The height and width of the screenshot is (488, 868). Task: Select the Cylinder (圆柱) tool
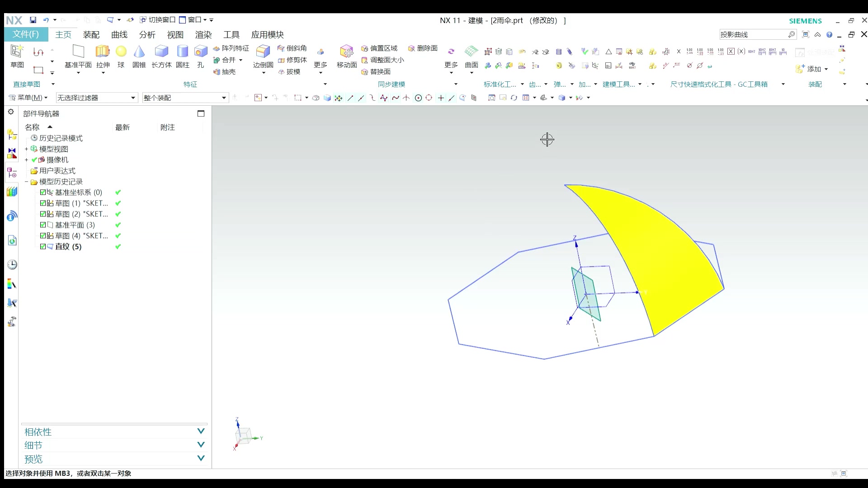[x=182, y=52]
